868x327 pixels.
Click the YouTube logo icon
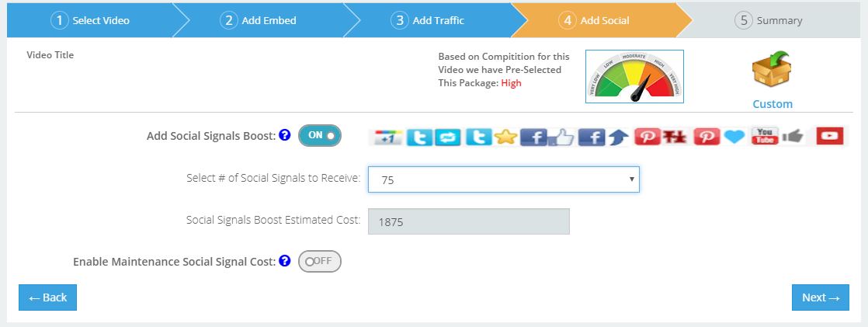[764, 136]
